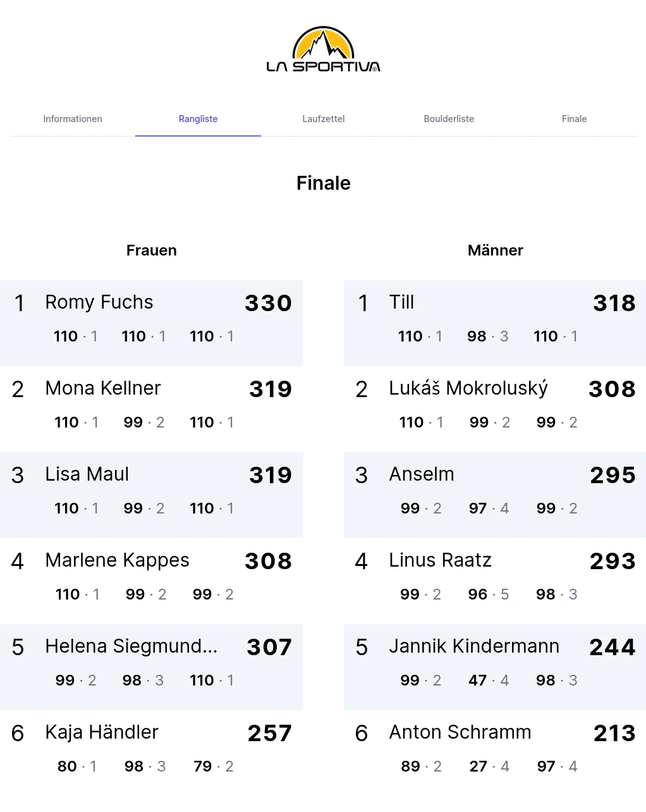646x812 pixels.
Task: Open Mona Kellner's result row
Action: [x=152, y=409]
